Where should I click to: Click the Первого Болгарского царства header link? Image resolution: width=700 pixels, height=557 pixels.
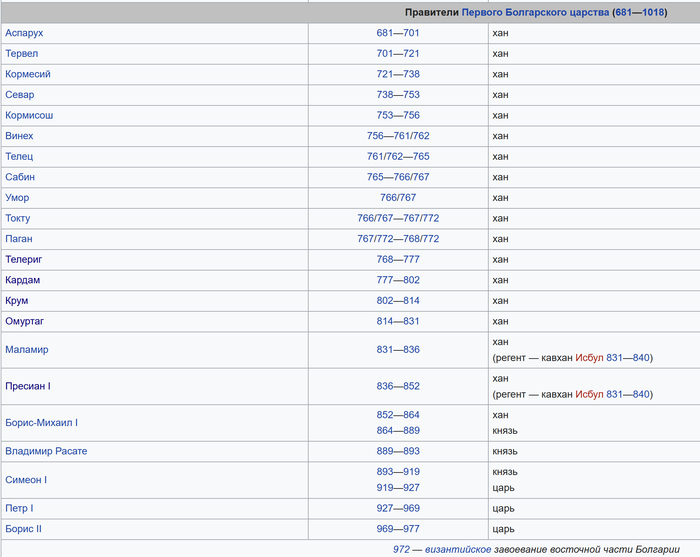click(x=535, y=12)
